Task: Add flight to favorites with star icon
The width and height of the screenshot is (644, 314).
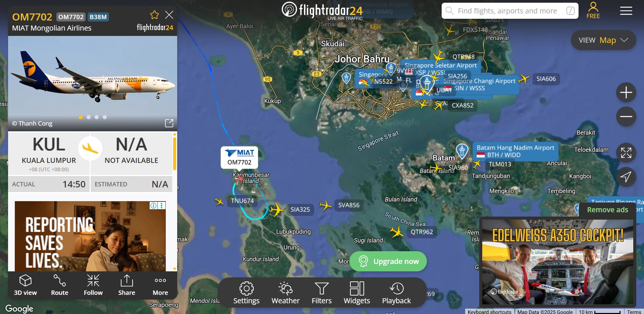Action: [154, 15]
